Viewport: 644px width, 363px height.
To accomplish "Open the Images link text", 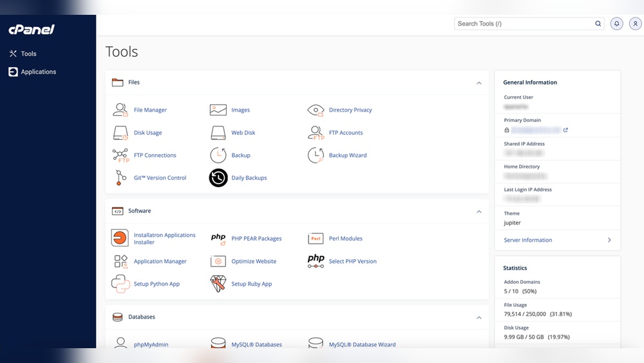I will 240,110.
